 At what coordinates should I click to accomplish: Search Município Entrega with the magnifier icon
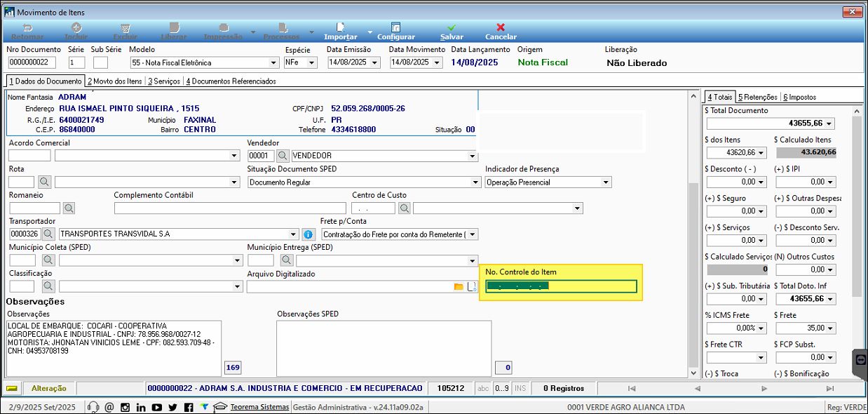click(286, 260)
